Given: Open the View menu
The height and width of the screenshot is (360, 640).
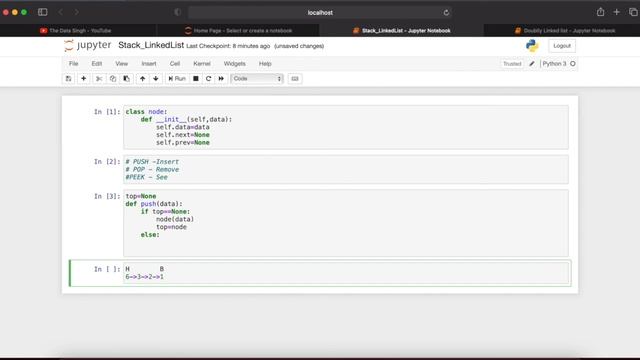Looking at the screenshot, I should [x=122, y=64].
